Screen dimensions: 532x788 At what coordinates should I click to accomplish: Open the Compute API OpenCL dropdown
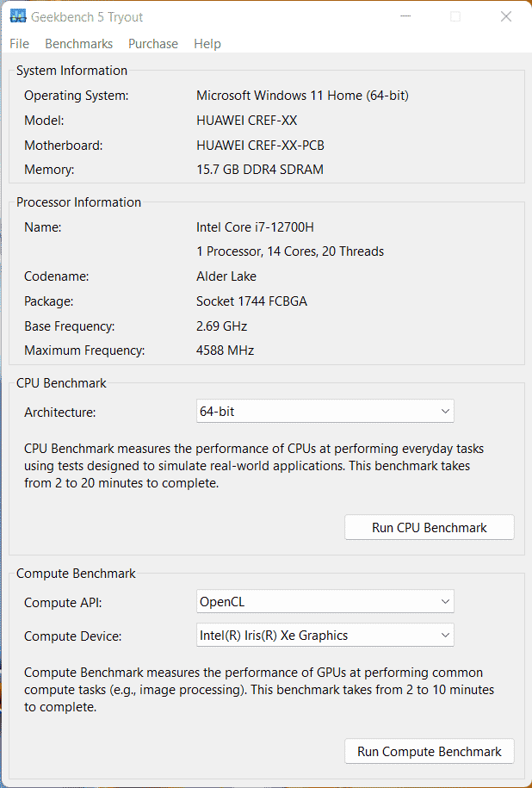(x=325, y=601)
